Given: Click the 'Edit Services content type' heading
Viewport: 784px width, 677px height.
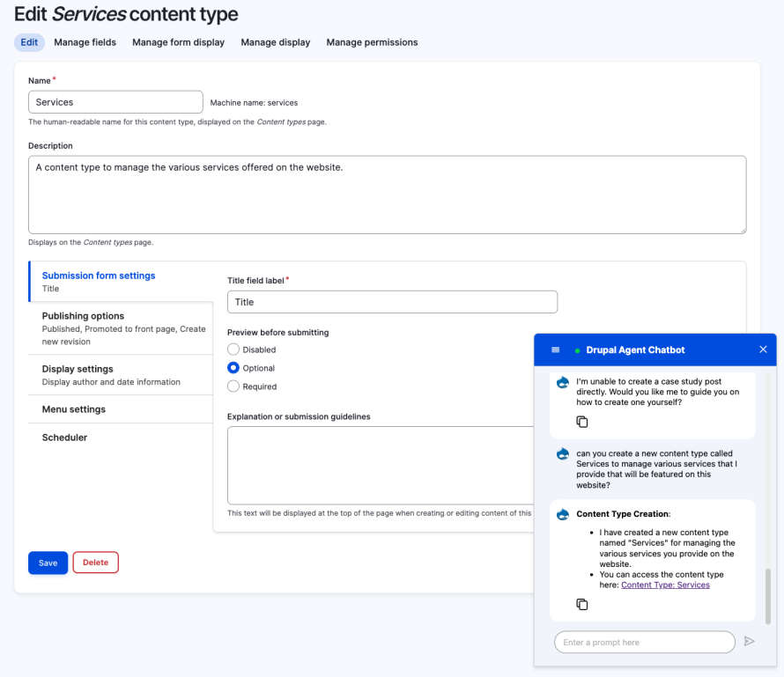Looking at the screenshot, I should (126, 14).
